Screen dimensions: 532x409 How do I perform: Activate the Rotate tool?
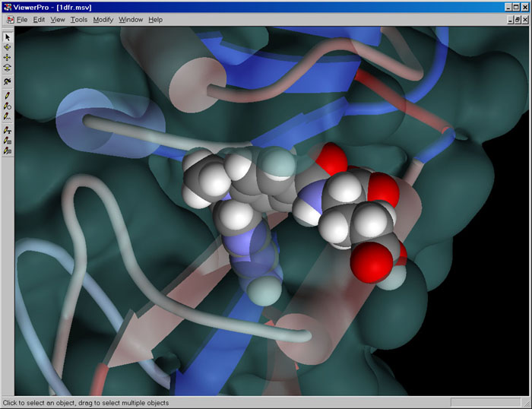coord(8,47)
